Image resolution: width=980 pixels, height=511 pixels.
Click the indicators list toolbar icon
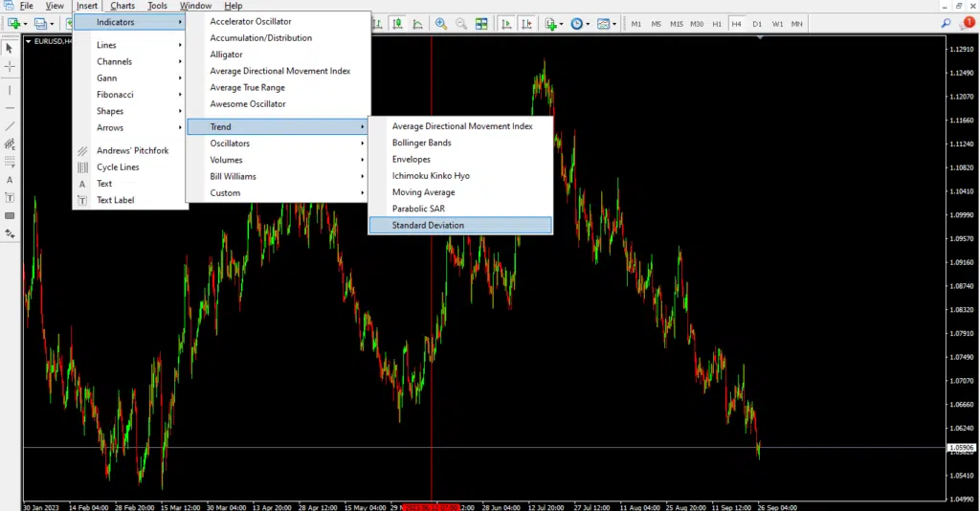550,24
